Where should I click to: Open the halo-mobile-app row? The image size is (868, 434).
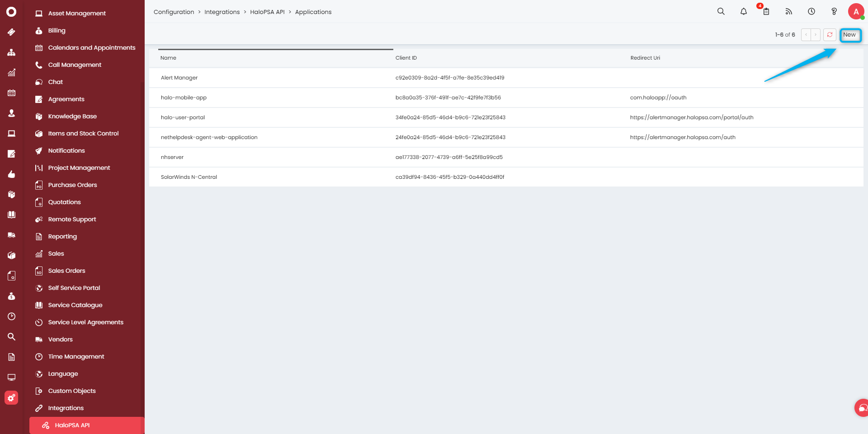pyautogui.click(x=506, y=98)
